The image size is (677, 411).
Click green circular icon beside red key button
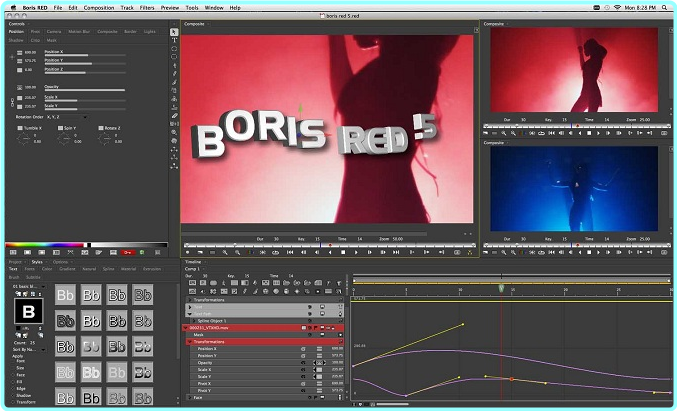(142, 253)
